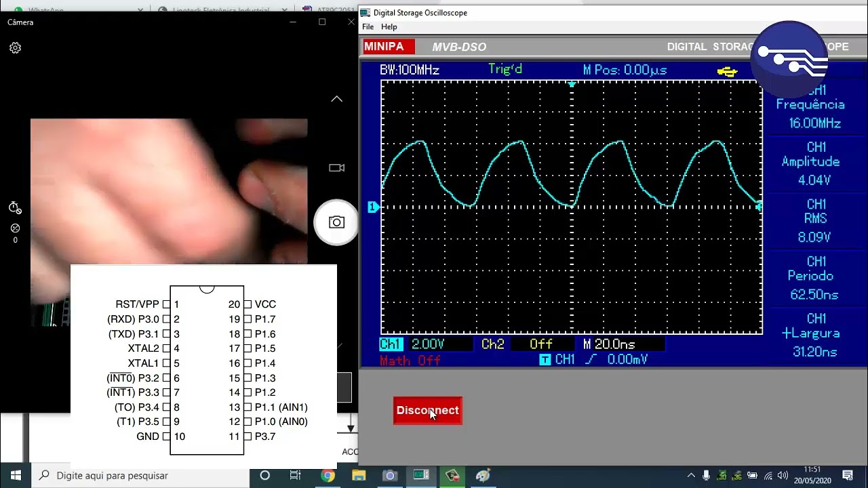868x488 pixels.
Task: Click the circuit logo watermark circle
Action: 791,59
